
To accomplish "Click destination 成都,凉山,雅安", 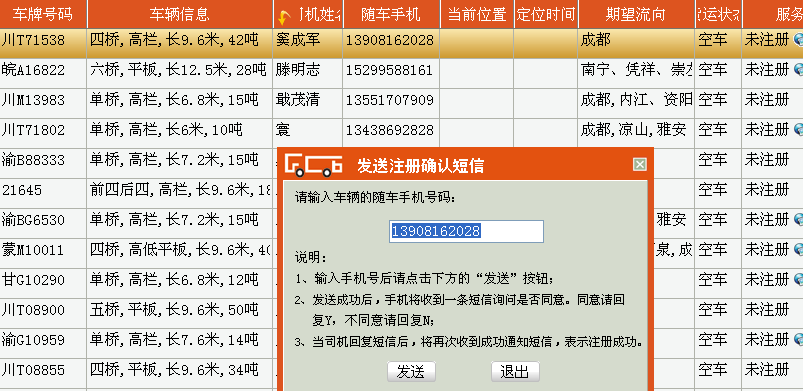I will 633,130.
